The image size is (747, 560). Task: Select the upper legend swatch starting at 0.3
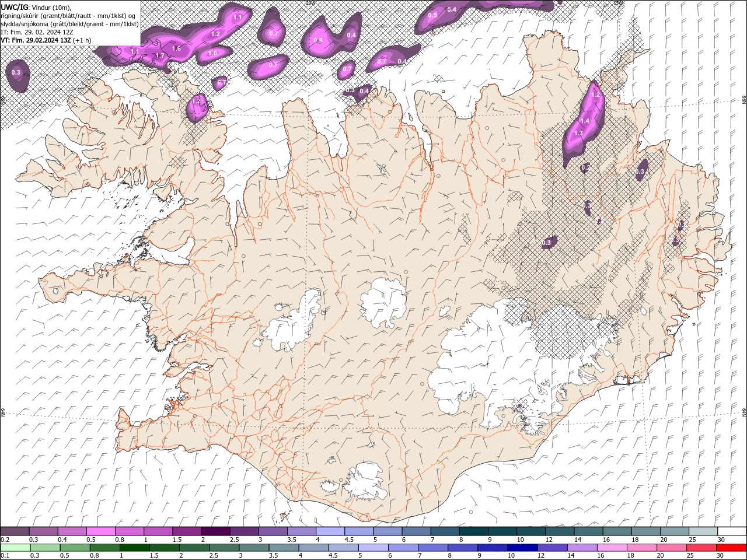44,531
